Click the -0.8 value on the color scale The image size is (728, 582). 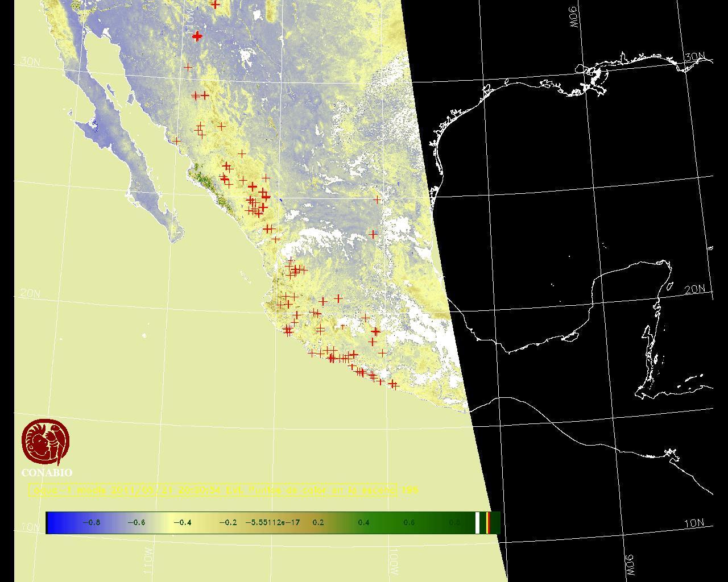(91, 522)
